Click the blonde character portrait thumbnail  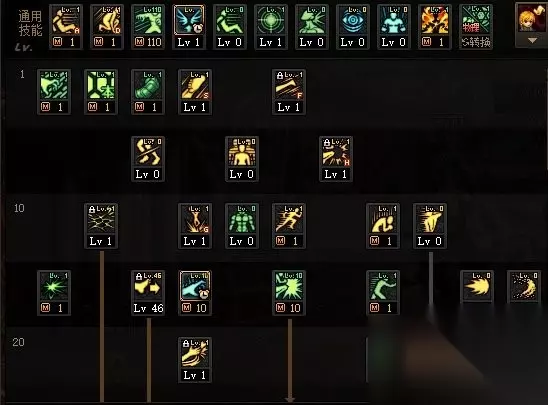tap(532, 19)
